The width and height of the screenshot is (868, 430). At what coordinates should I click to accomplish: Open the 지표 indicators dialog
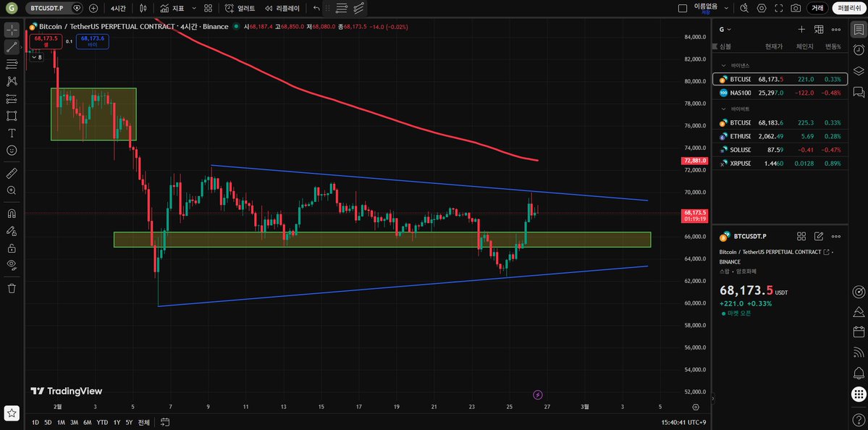click(172, 8)
